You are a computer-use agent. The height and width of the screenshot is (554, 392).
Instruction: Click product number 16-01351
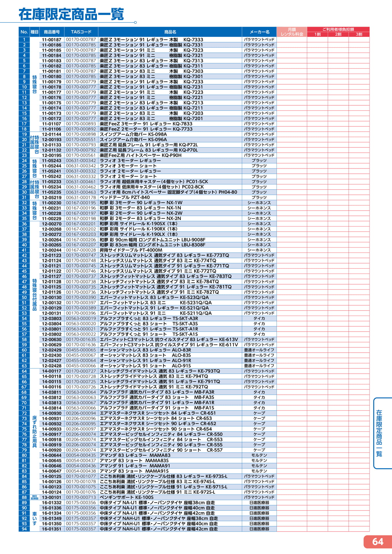52,529
